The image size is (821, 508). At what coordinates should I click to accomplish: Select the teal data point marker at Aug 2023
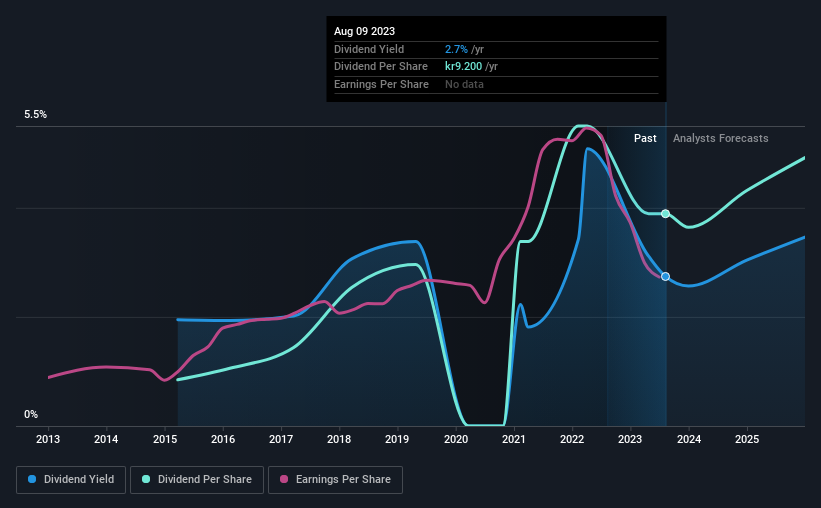(x=665, y=214)
